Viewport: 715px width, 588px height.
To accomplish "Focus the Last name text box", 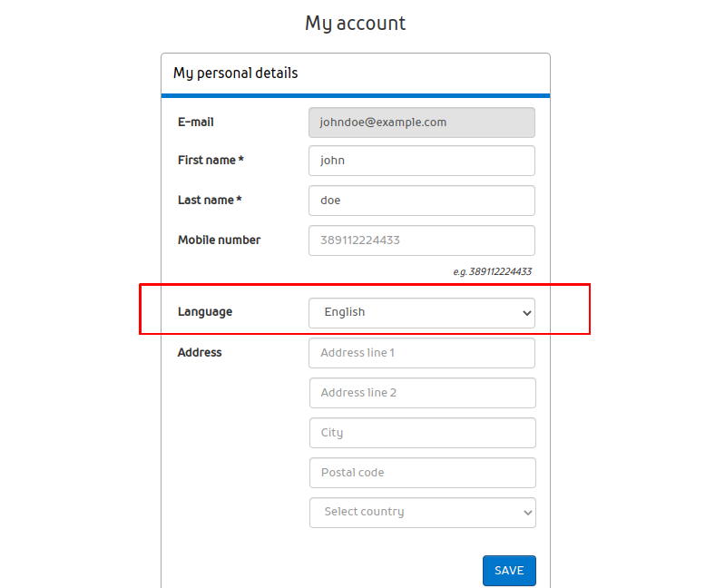I will (x=421, y=201).
